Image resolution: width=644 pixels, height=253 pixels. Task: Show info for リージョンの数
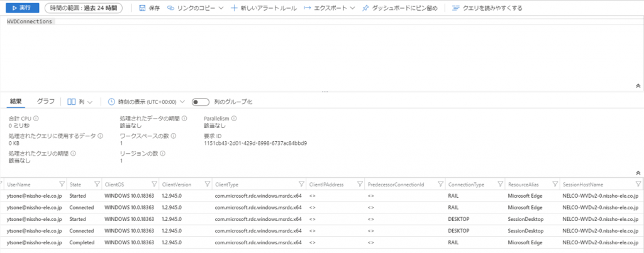162,153
